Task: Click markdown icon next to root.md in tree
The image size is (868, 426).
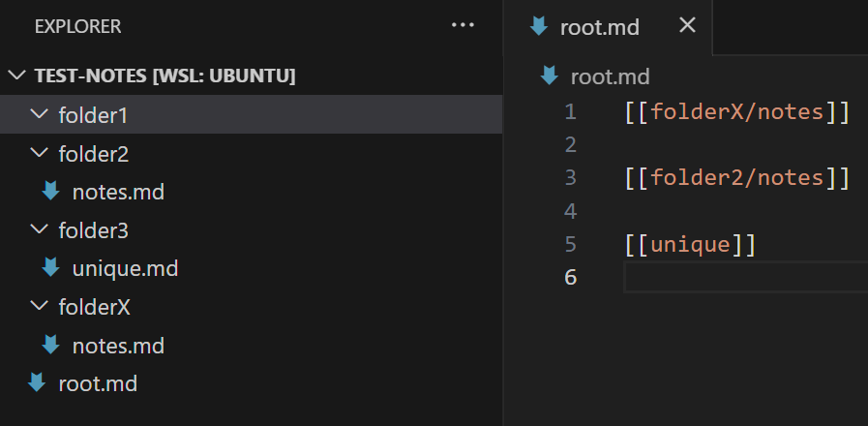Action: point(37,383)
